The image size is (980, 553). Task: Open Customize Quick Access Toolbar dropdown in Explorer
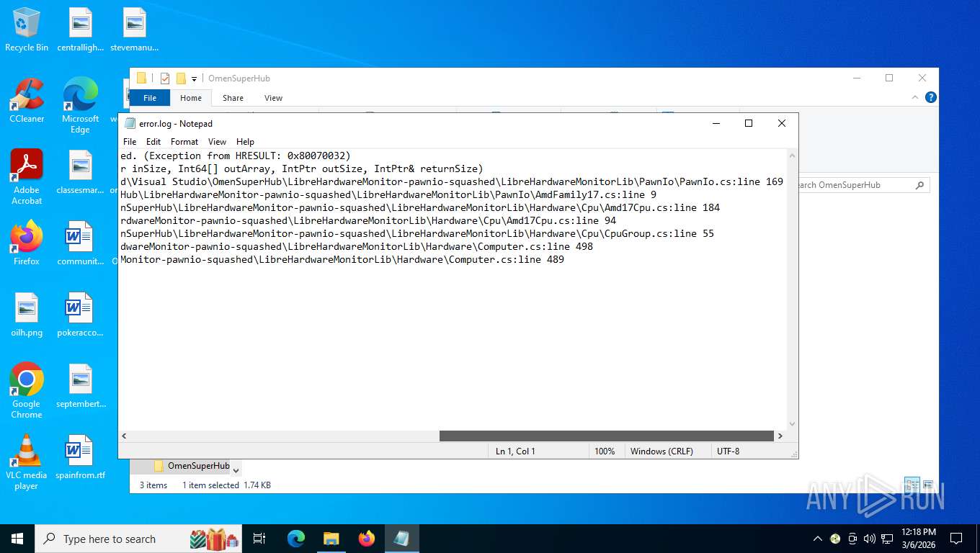[x=194, y=79]
